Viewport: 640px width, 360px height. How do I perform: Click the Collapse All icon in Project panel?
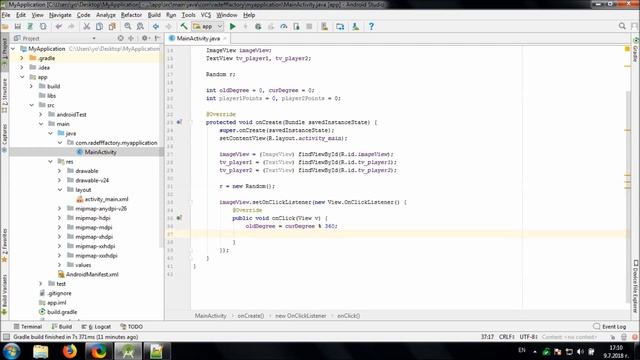coord(131,38)
